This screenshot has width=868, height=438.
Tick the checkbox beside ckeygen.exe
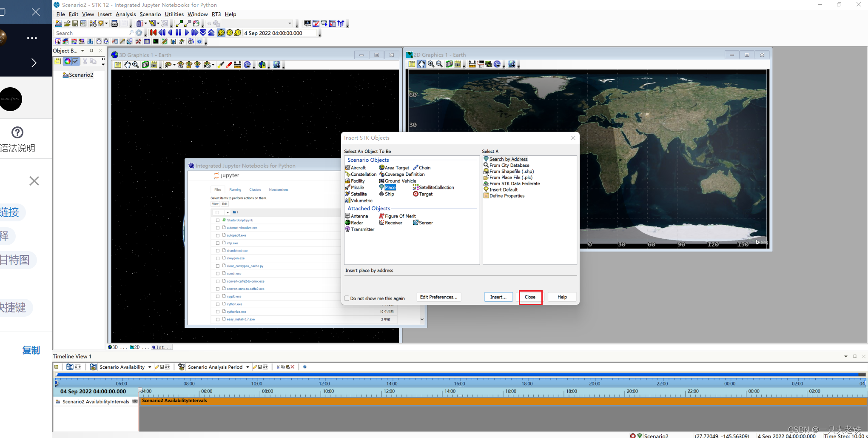click(218, 258)
